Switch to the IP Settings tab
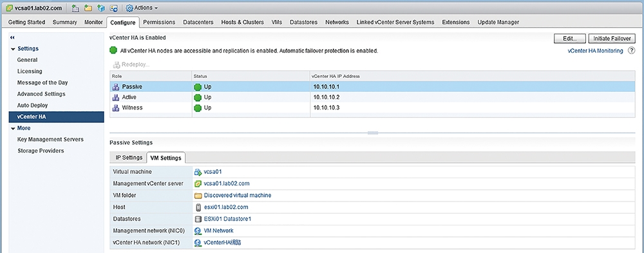 129,158
